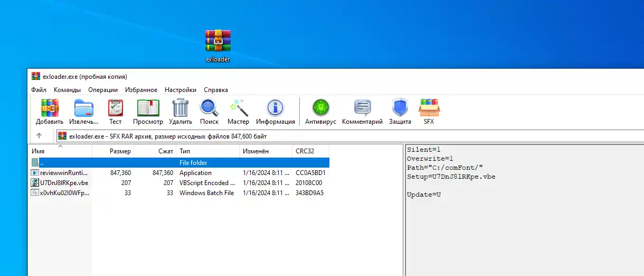Click CRC32 value CC0A5BD1

click(x=310, y=173)
